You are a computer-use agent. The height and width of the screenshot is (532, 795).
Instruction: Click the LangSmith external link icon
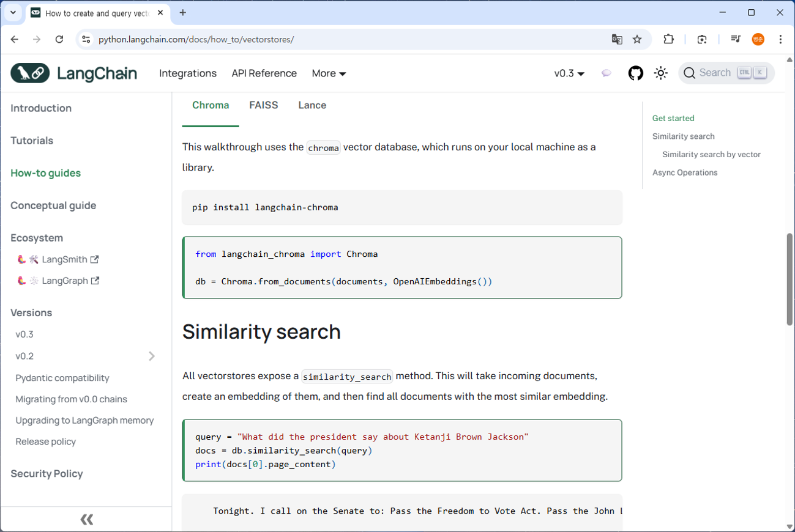click(95, 259)
